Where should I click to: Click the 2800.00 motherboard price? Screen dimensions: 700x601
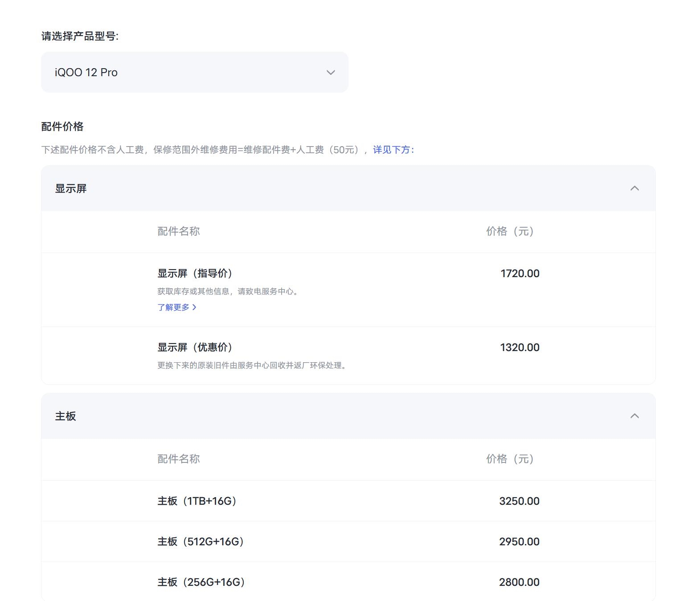[x=519, y=582]
